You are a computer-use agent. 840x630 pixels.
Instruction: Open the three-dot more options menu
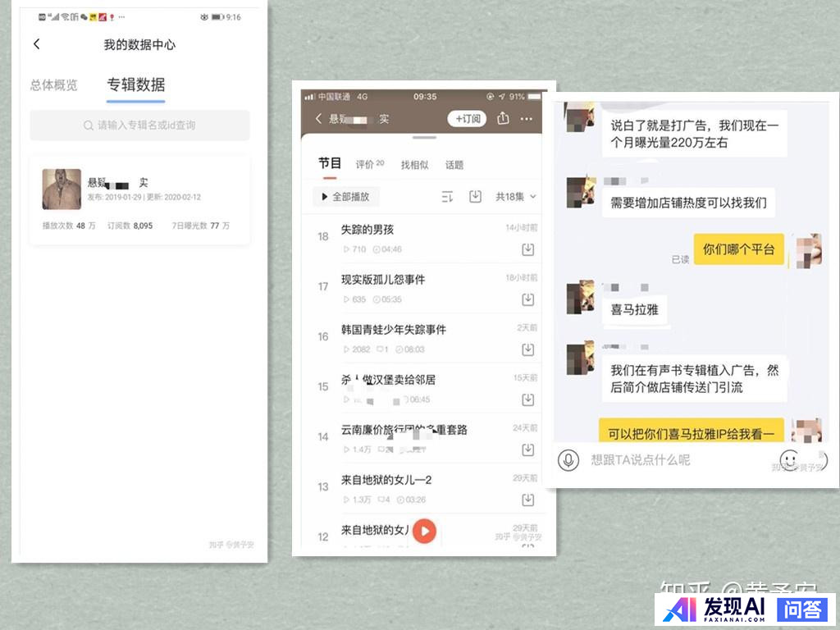click(527, 119)
